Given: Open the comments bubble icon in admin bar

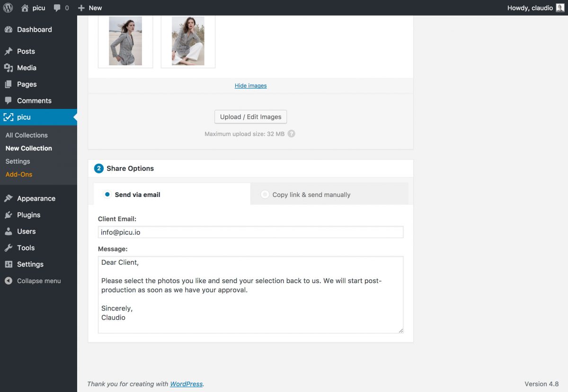Looking at the screenshot, I should point(57,8).
